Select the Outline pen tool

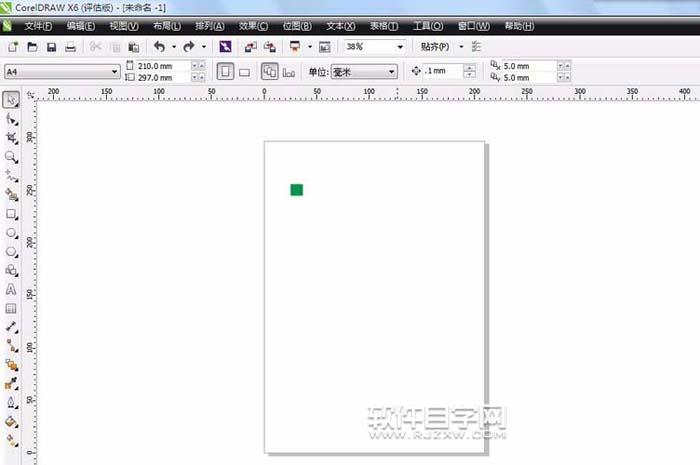(12, 403)
